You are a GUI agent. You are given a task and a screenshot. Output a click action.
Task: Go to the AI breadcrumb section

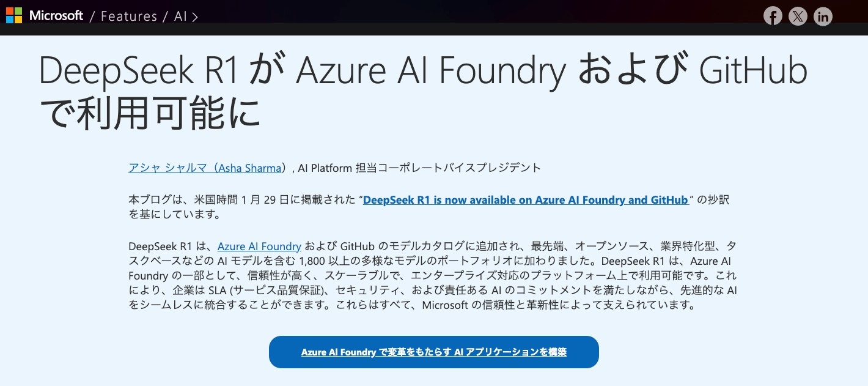tap(180, 17)
